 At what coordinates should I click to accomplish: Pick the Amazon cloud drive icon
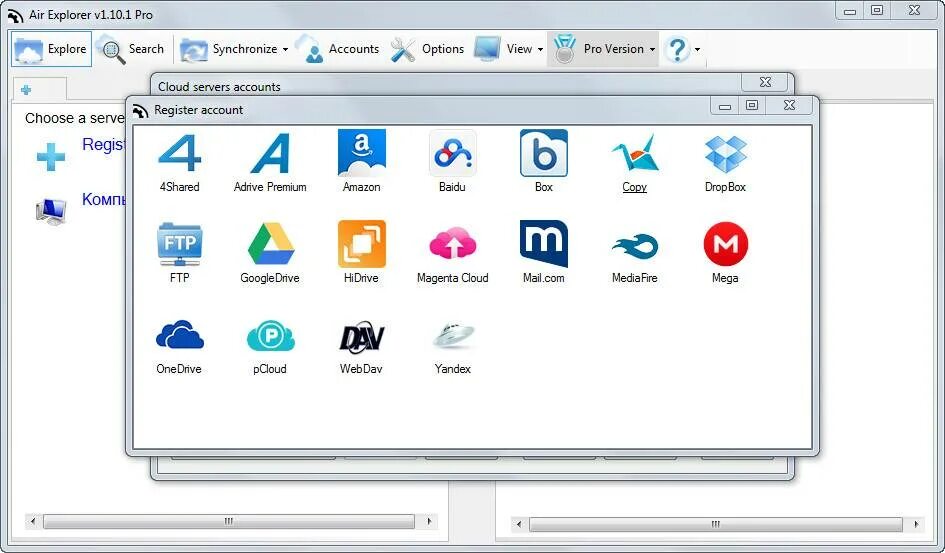click(362, 153)
